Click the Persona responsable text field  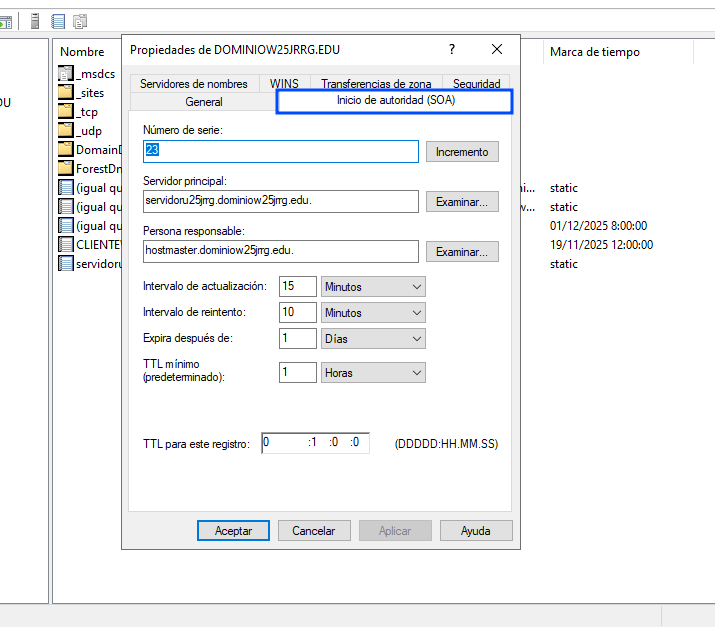click(281, 252)
